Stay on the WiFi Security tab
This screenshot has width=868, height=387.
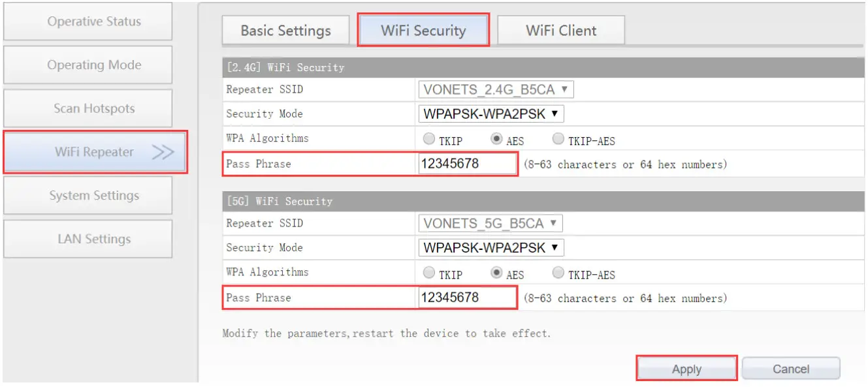click(424, 30)
